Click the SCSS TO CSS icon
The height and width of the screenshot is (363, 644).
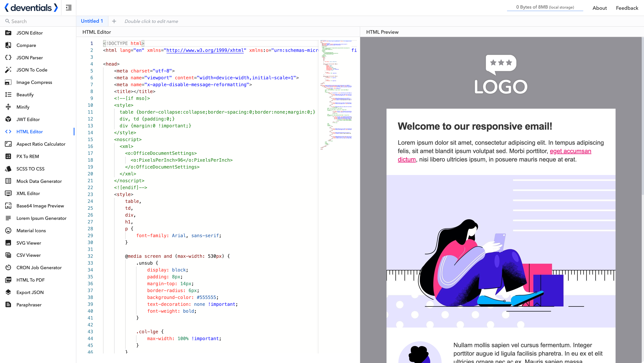tap(8, 169)
